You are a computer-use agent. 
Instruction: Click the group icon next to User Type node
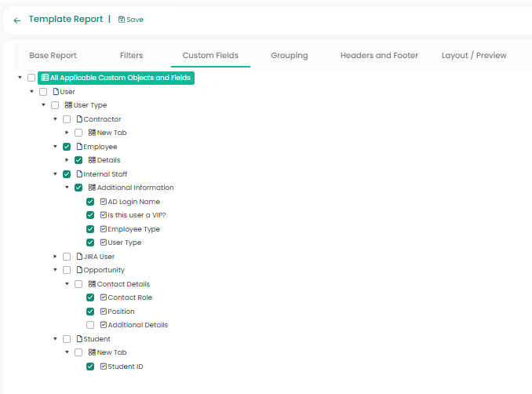click(x=68, y=105)
